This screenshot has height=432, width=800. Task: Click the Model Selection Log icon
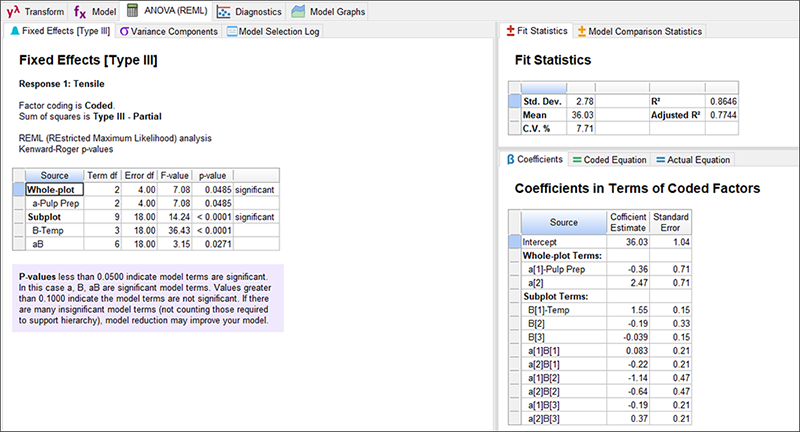[233, 32]
